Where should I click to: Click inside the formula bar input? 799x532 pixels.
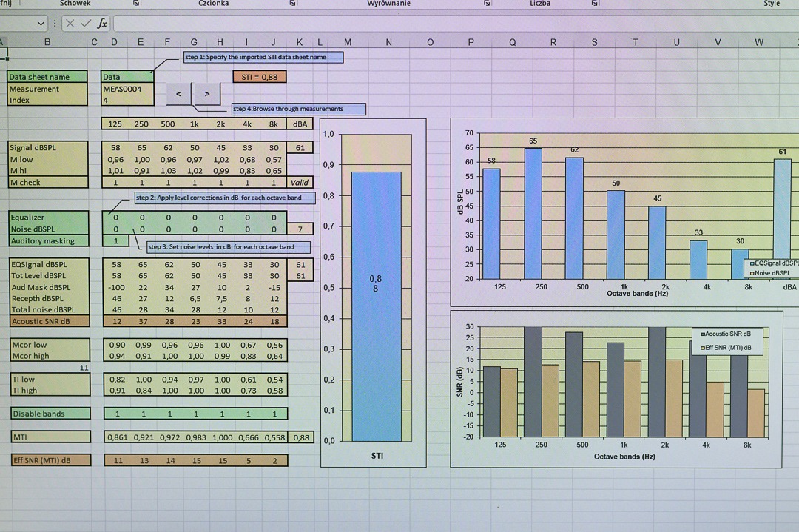(444, 24)
